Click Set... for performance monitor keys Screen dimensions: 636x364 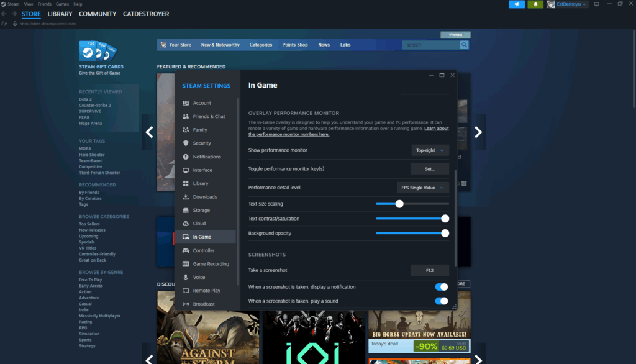tap(430, 169)
